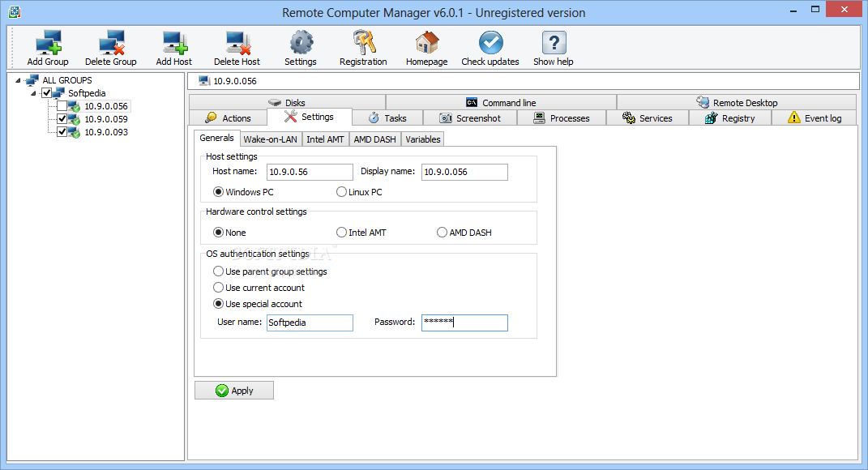Click the Host name input field

pyautogui.click(x=310, y=172)
